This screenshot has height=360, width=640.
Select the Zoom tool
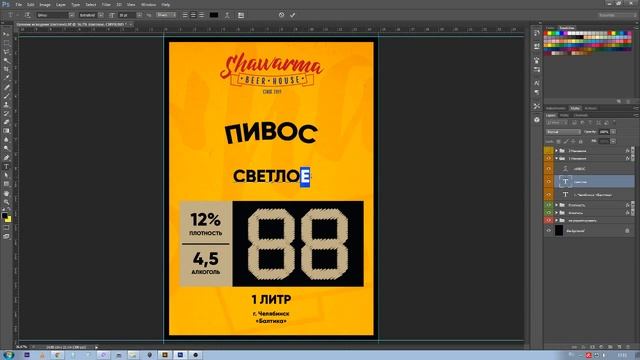click(6, 202)
